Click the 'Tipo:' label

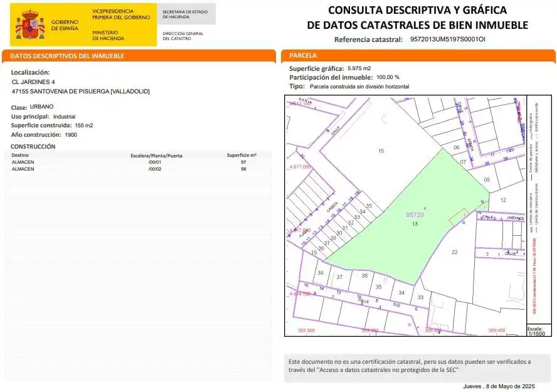[x=297, y=87]
